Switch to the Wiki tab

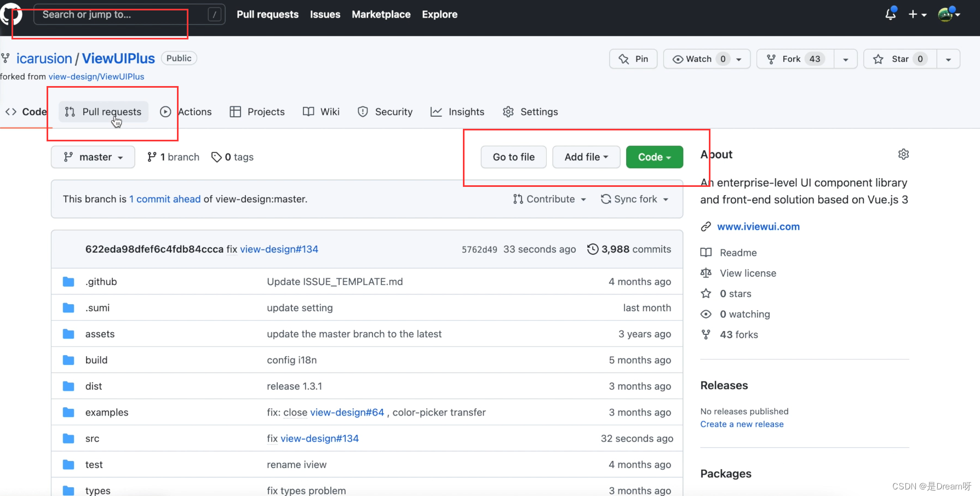coord(321,112)
